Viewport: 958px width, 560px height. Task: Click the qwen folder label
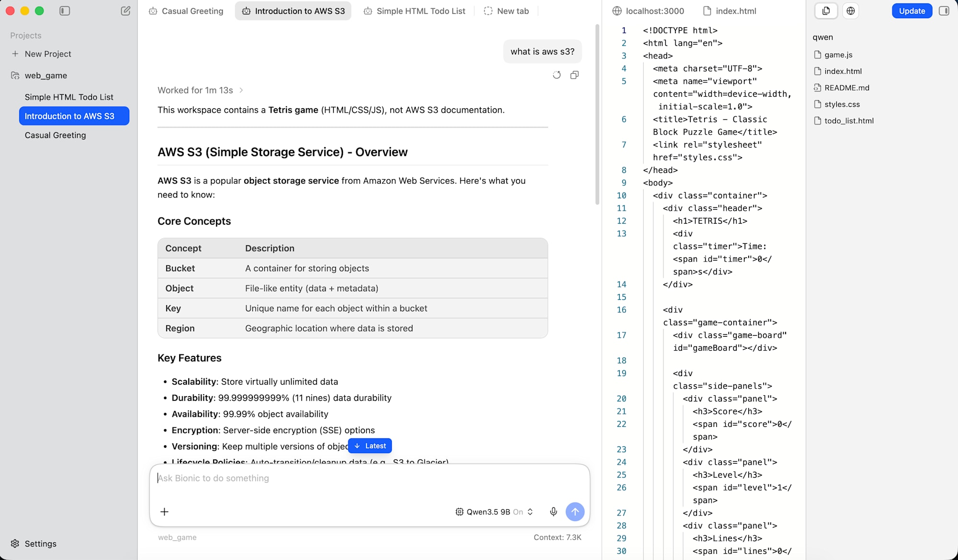(822, 37)
